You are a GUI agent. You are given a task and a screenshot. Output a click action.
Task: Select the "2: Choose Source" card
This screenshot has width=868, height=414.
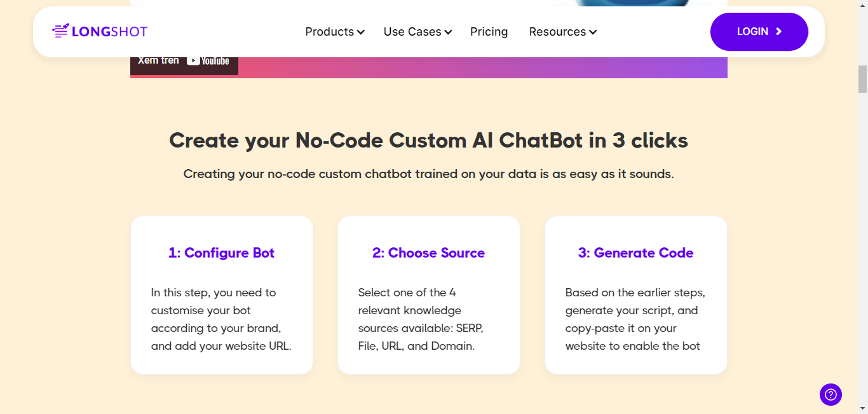pos(429,295)
